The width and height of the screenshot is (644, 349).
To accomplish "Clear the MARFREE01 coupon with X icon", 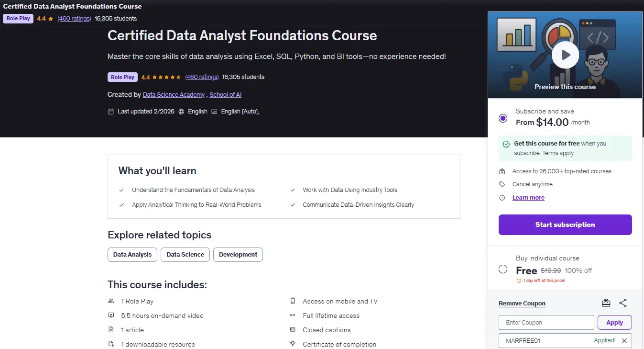I will [624, 341].
